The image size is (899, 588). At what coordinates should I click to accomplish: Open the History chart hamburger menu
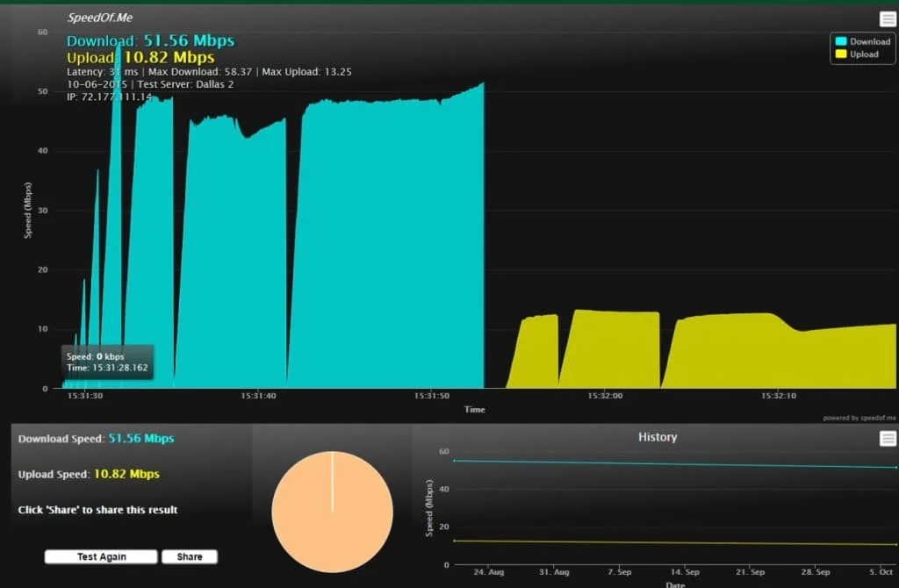pyautogui.click(x=888, y=439)
